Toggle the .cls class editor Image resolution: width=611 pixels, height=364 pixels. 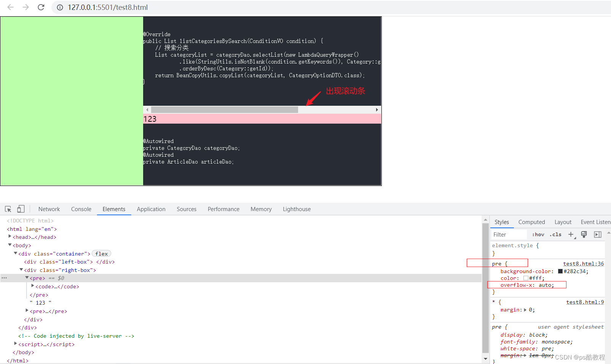555,235
